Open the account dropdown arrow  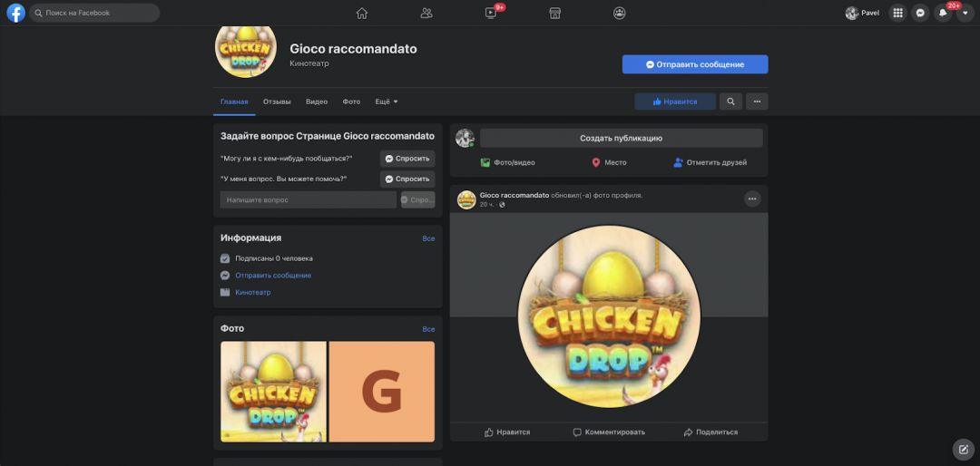(965, 13)
